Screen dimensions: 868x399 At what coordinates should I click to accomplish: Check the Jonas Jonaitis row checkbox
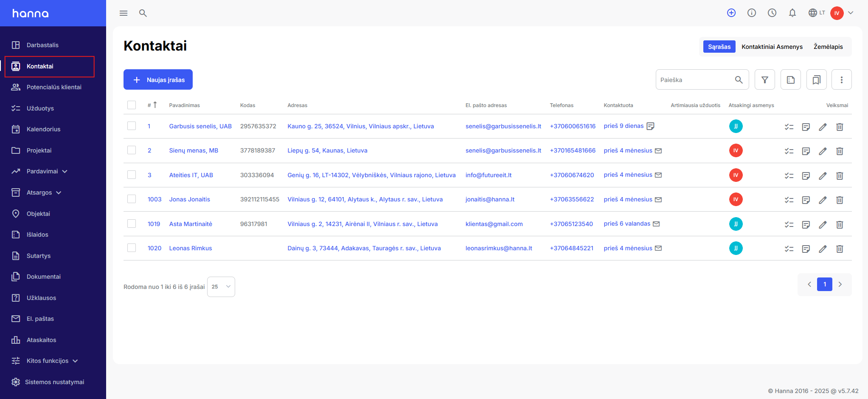[132, 199]
